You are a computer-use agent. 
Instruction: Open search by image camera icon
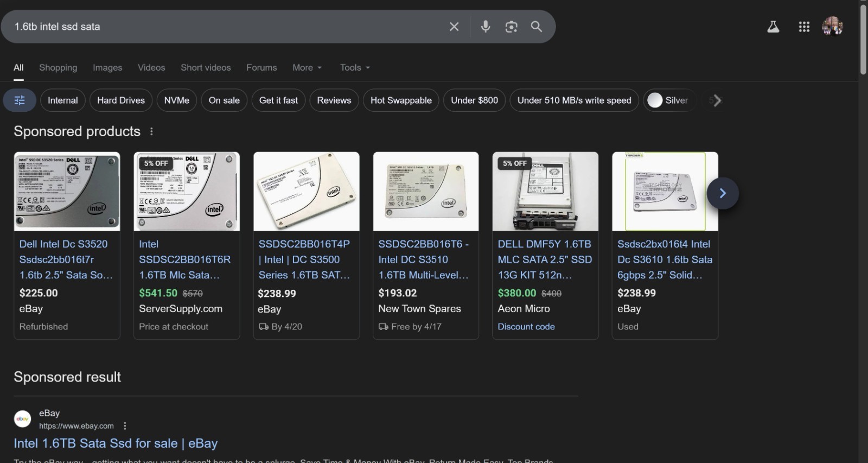tap(511, 27)
